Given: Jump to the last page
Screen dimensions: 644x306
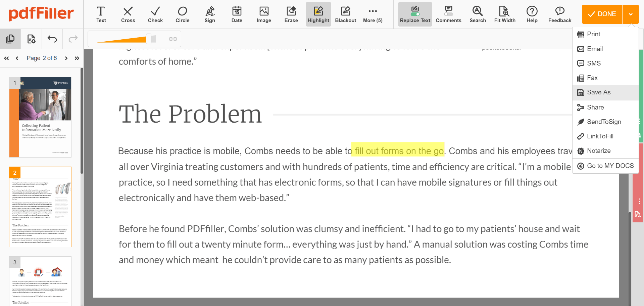Looking at the screenshot, I should pos(77,58).
